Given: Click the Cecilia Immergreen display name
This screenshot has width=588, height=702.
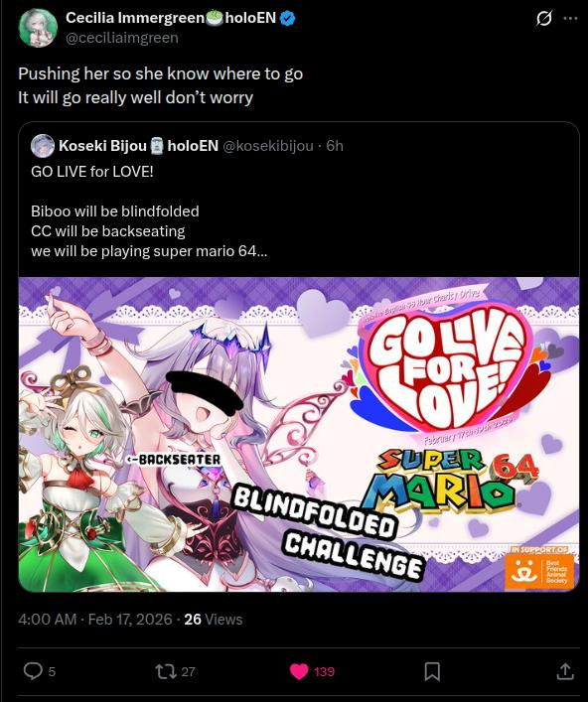Looking at the screenshot, I should 135,18.
